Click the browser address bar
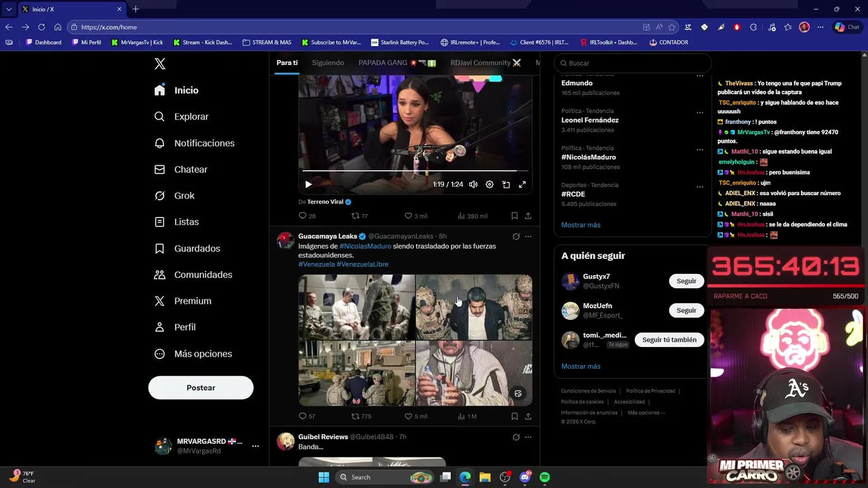The image size is (868, 488). point(356,27)
